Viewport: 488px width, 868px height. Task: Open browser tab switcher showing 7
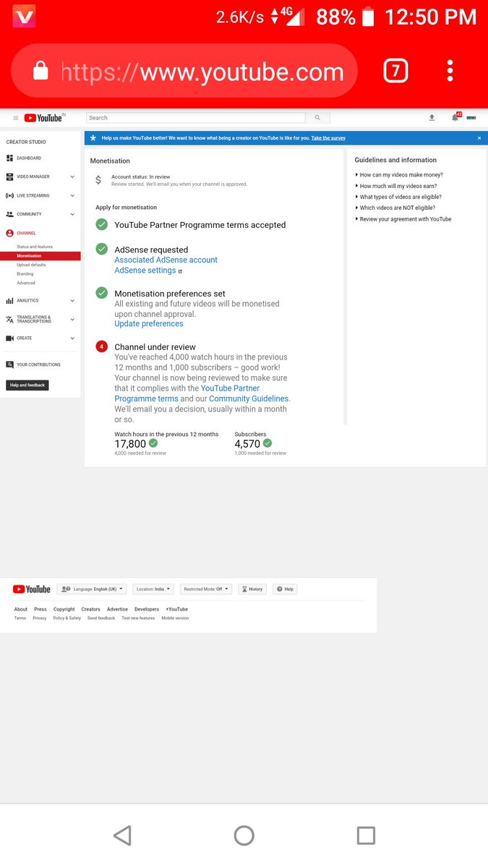pyautogui.click(x=395, y=71)
